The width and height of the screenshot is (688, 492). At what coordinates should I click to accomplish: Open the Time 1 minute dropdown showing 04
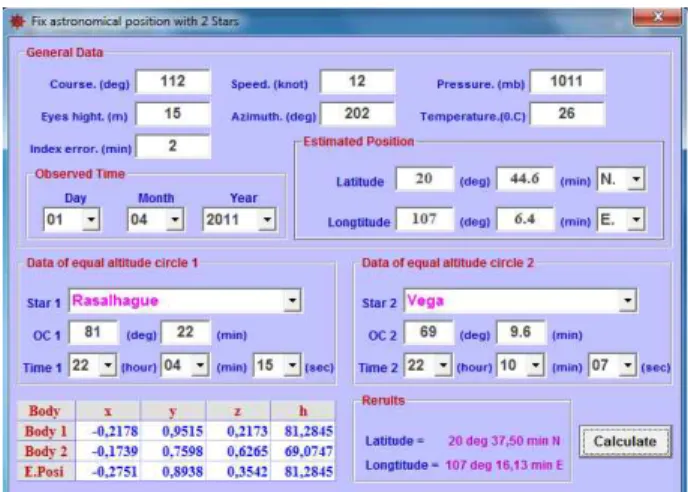200,365
